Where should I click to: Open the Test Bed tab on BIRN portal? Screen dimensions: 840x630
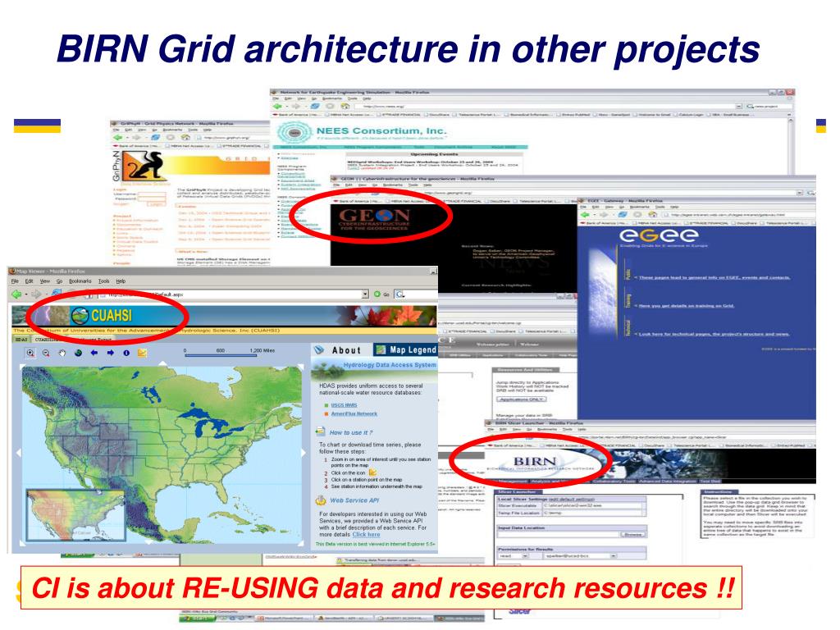[x=710, y=481]
